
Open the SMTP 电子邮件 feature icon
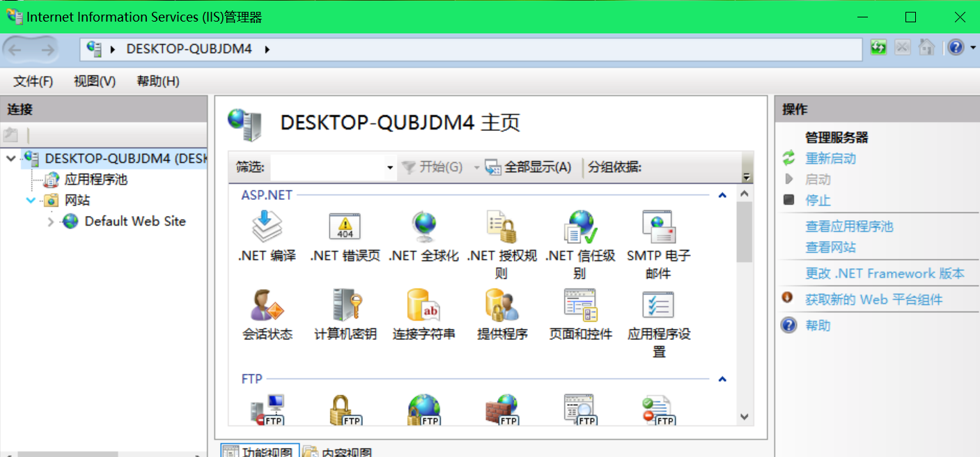[x=658, y=226]
